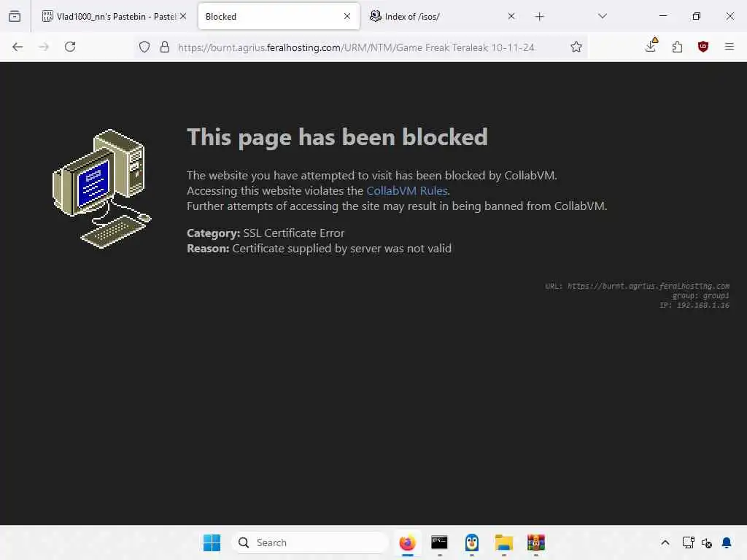This screenshot has width=747, height=560.
Task: Open the notifications bell icon
Action: pyautogui.click(x=727, y=542)
